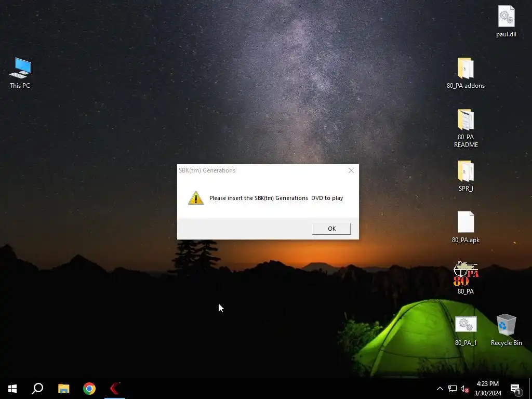Select the 80_PA tank shortcut icon
The image size is (532, 399).
(465, 277)
